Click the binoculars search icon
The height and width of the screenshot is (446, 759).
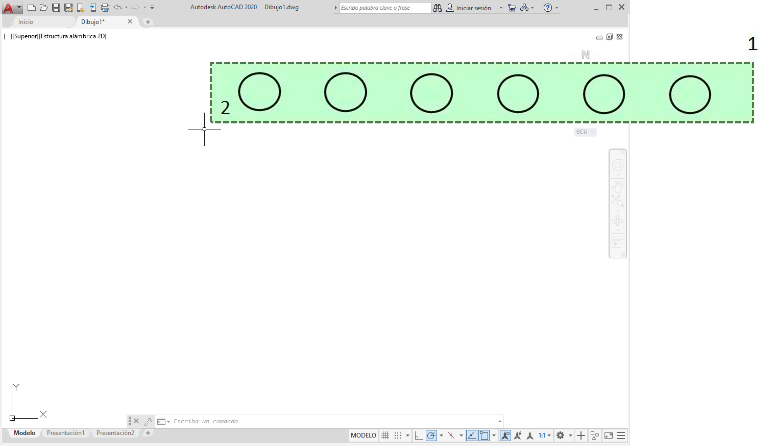tap(437, 8)
